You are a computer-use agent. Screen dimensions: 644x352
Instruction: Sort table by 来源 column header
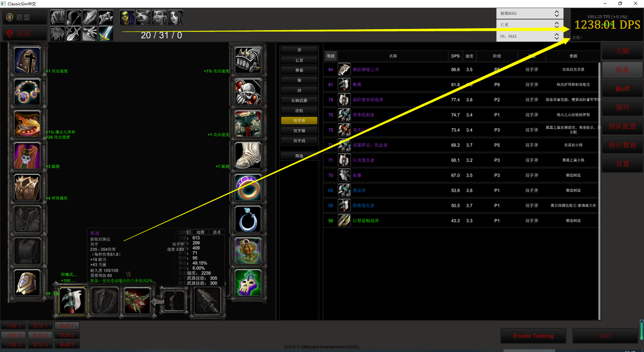pyautogui.click(x=573, y=56)
